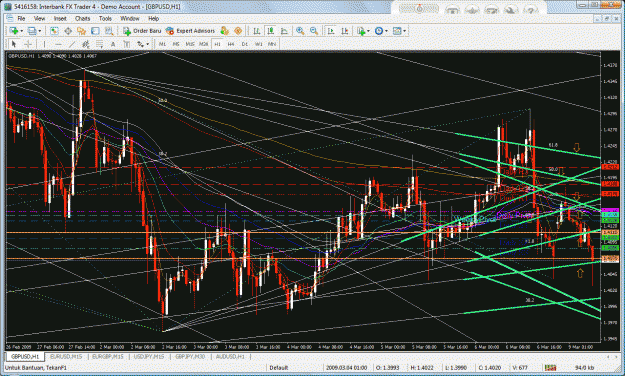
Task: Open the File menu
Action: pos(21,18)
